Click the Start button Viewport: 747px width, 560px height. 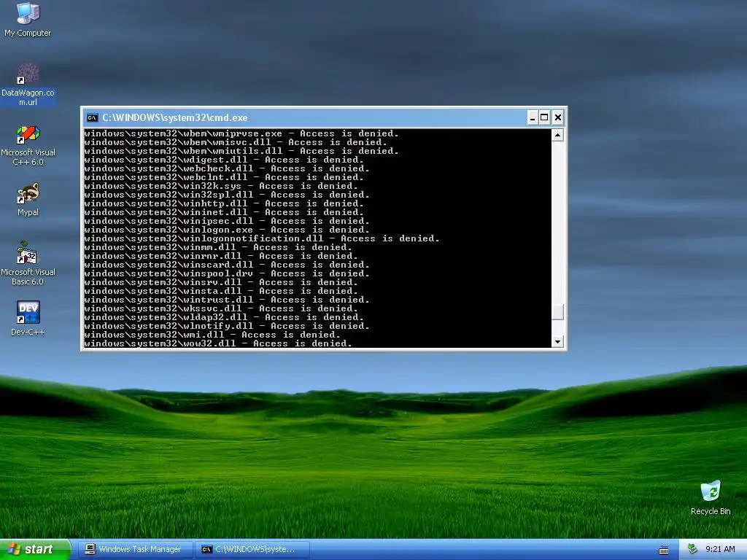(35, 550)
